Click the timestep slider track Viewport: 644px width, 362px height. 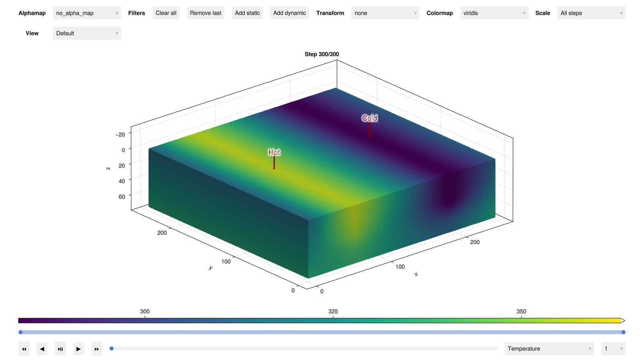tap(304, 349)
